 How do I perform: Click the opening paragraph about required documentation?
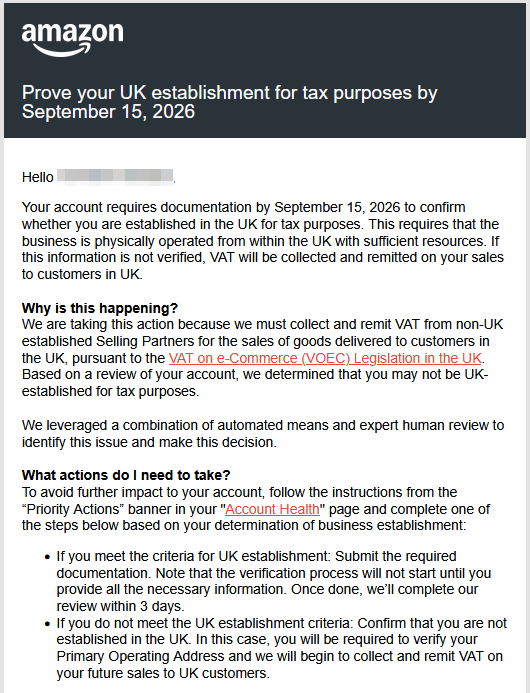[263, 240]
